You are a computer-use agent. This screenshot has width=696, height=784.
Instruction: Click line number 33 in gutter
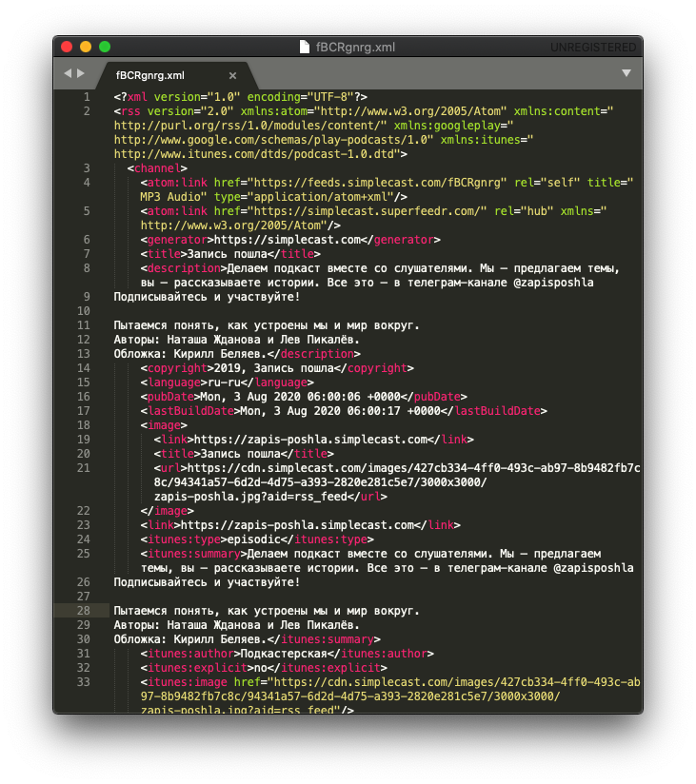[84, 682]
